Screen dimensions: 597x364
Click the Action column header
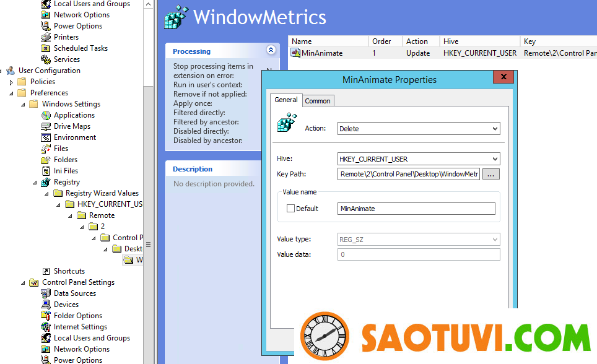point(421,41)
